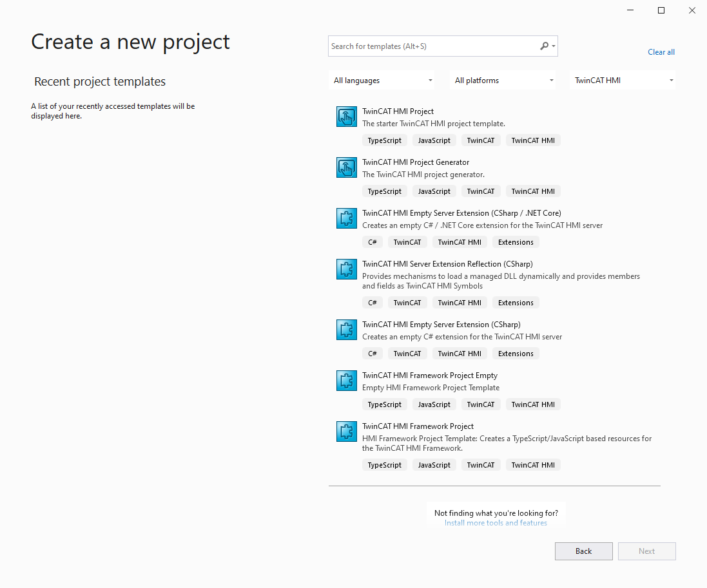
Task: Click the TwinCAT HMI Framework Project icon
Action: [x=346, y=432]
